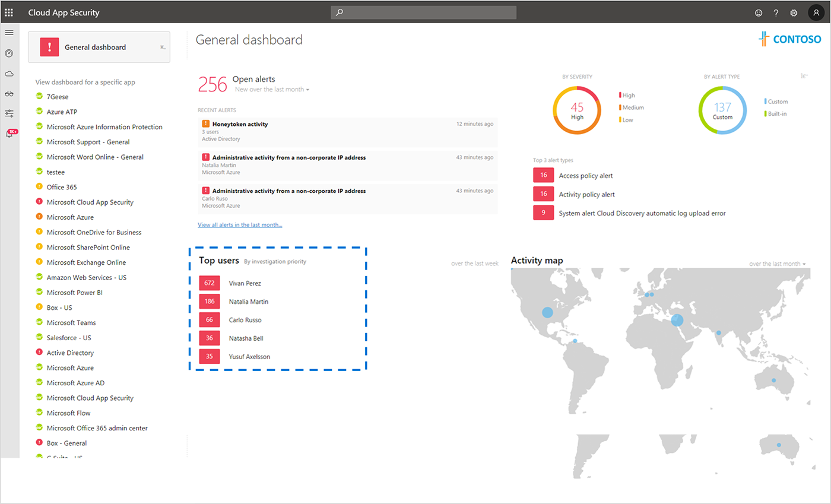Open Help via the question mark icon
The width and height of the screenshot is (831, 504).
click(775, 12)
